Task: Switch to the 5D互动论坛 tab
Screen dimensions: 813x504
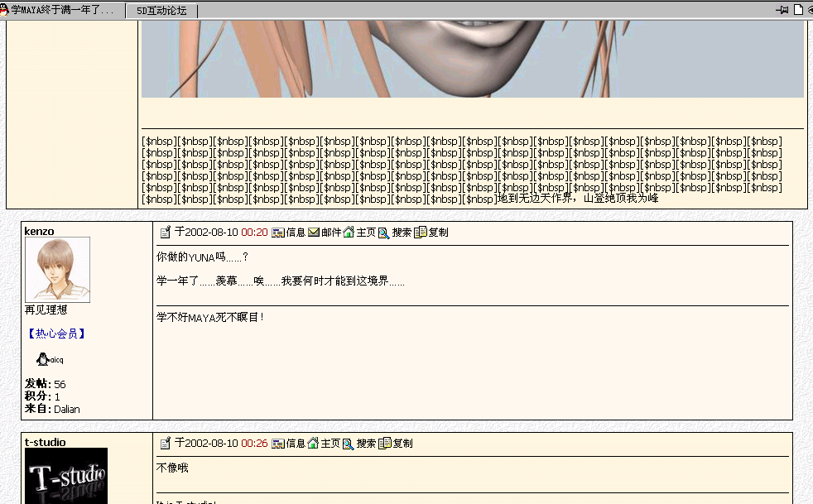Action: (161, 11)
